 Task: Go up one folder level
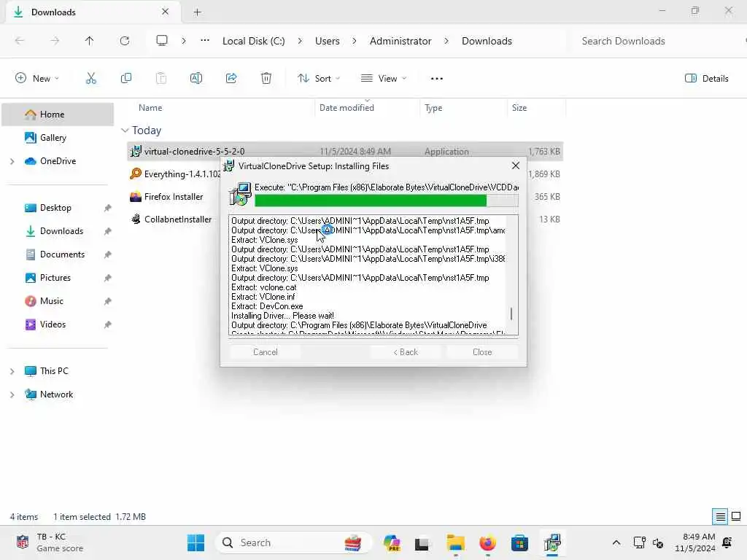89,41
